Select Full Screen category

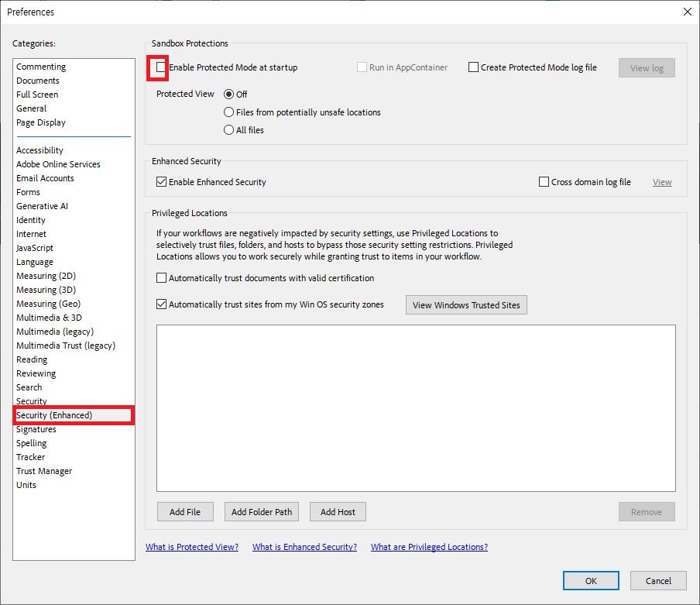click(37, 95)
